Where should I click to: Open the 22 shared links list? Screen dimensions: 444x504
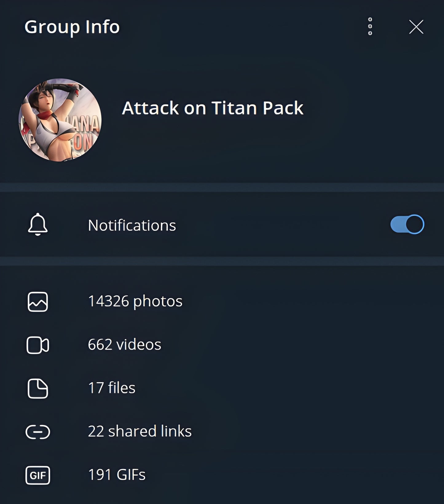click(x=140, y=431)
